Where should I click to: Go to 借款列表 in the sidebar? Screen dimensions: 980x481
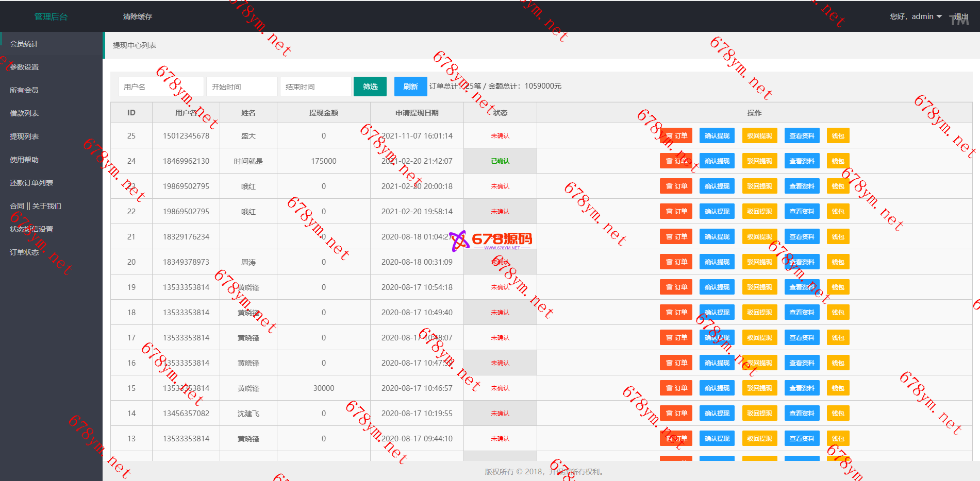(24, 113)
